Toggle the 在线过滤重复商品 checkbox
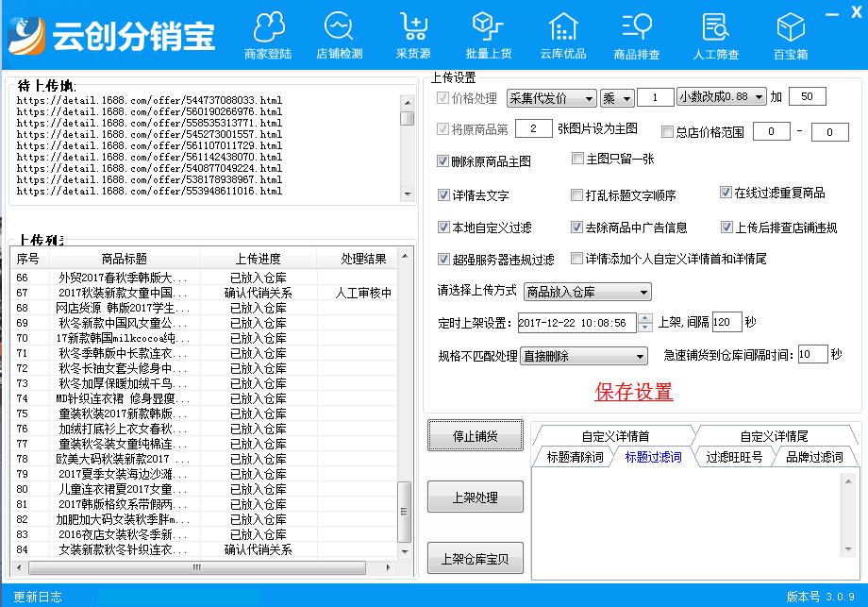 [726, 194]
